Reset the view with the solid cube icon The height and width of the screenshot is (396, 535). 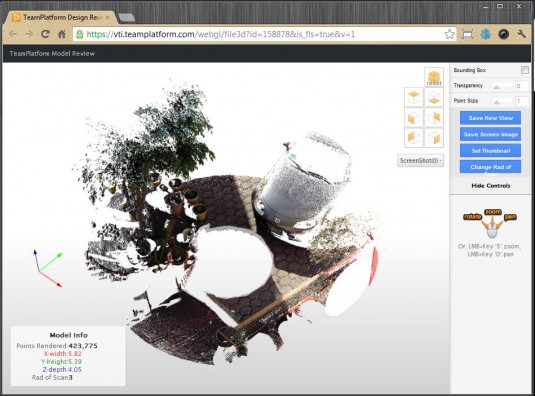click(x=434, y=77)
